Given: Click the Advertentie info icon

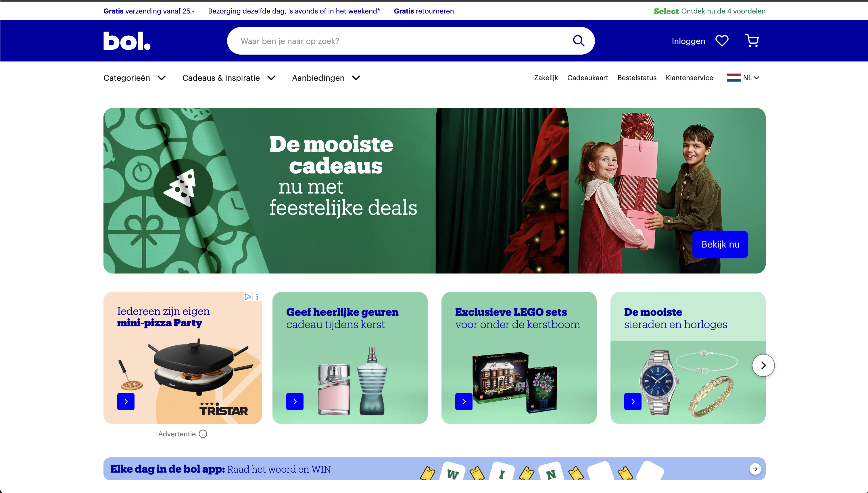Looking at the screenshot, I should (x=203, y=434).
